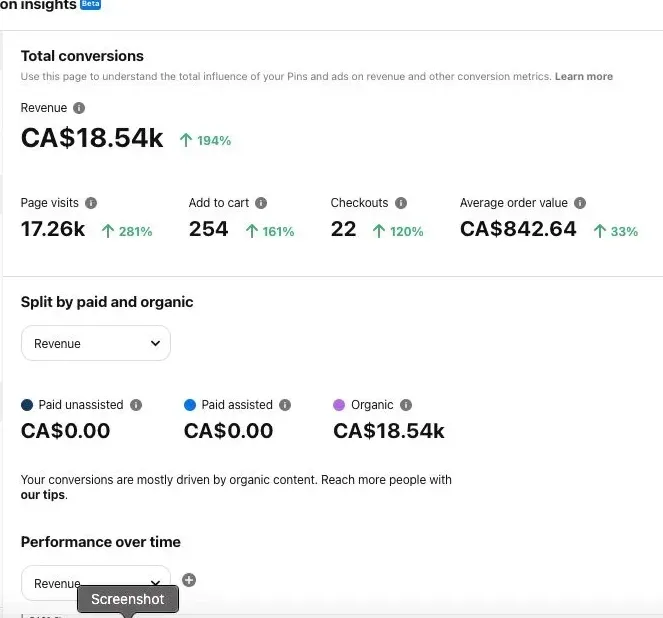Expand the Revenue dropdown under Performance over time

coord(96,582)
